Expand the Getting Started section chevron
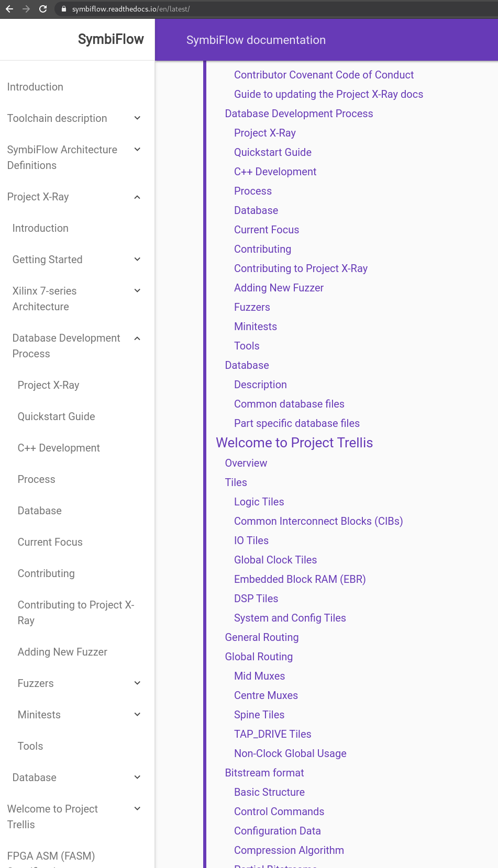498x868 pixels. [137, 260]
